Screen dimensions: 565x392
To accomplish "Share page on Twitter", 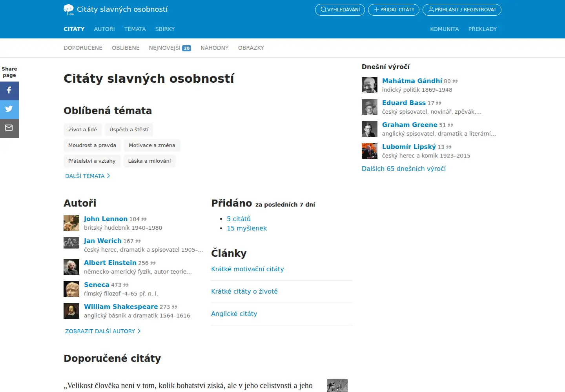I will (9, 109).
